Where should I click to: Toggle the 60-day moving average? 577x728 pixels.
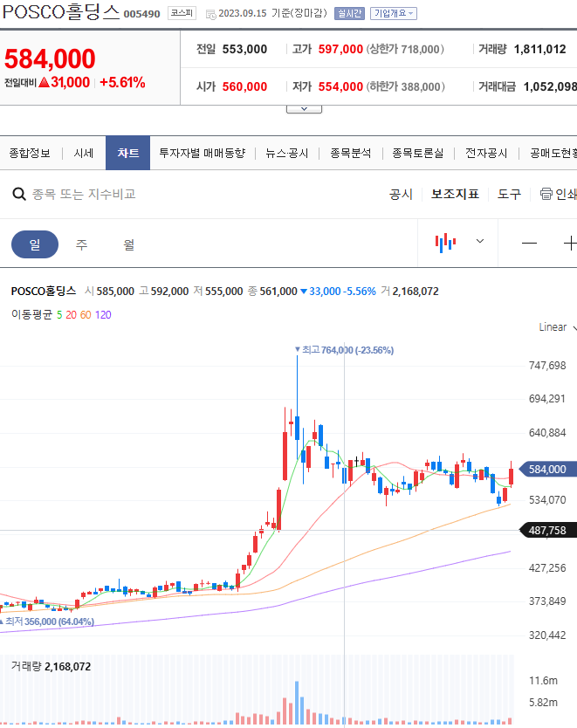[x=86, y=315]
